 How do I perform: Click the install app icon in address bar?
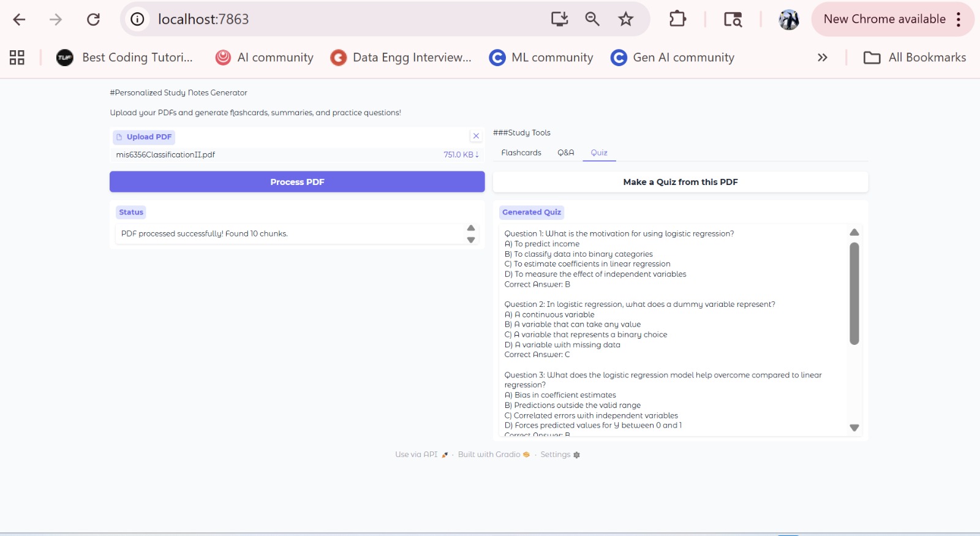559,20
